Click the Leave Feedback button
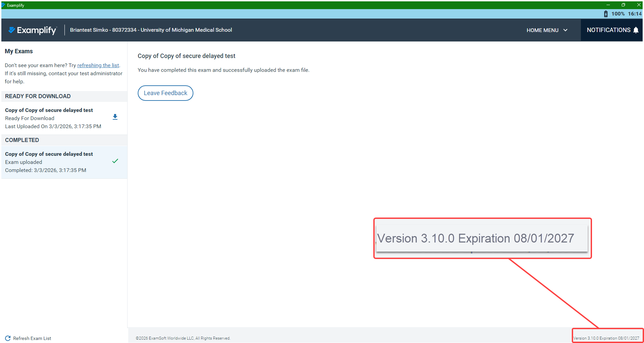Viewport: 644px width, 343px height. pyautogui.click(x=165, y=93)
